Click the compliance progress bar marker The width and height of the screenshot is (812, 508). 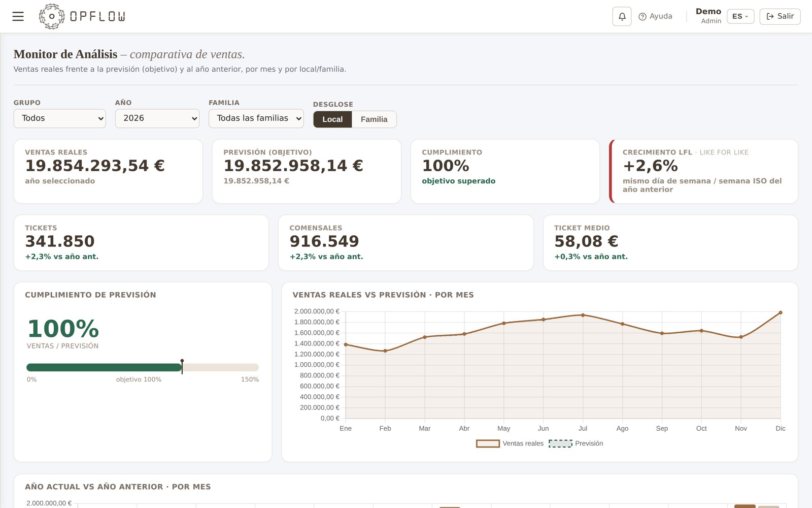pyautogui.click(x=182, y=366)
